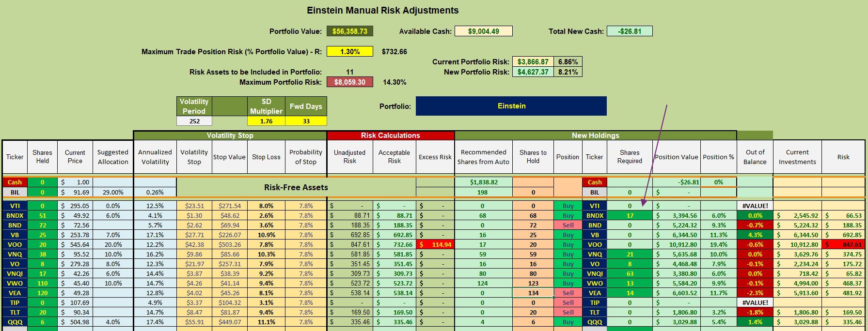
Task: Click BIL recommended shares 198
Action: [x=484, y=192]
